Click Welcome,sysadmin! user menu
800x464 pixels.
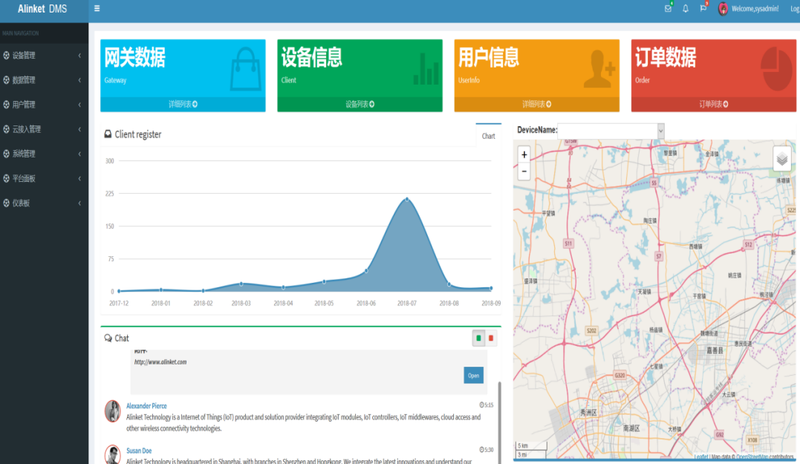click(x=755, y=9)
